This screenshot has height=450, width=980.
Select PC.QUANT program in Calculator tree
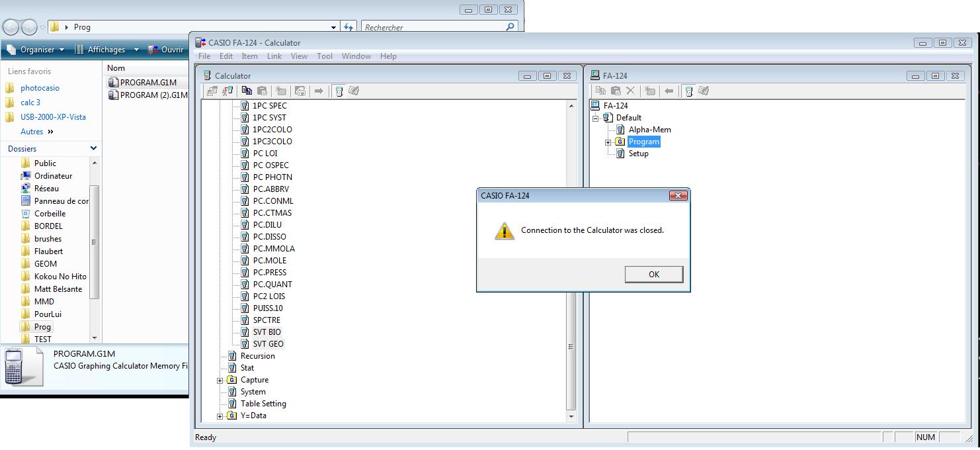[x=272, y=285]
